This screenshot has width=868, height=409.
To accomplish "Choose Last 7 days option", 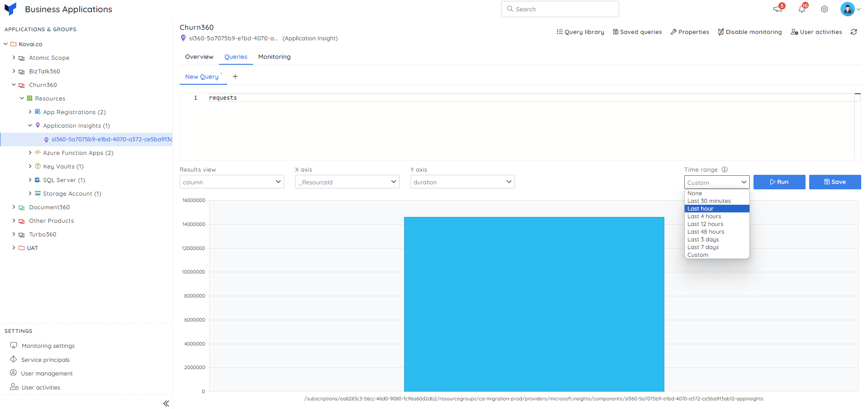I will coord(717,247).
